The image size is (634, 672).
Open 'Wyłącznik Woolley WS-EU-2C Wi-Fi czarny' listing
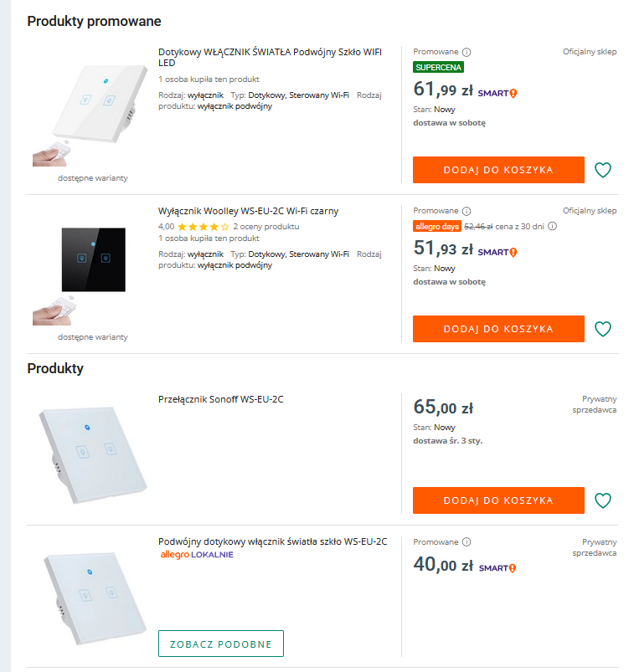click(248, 211)
